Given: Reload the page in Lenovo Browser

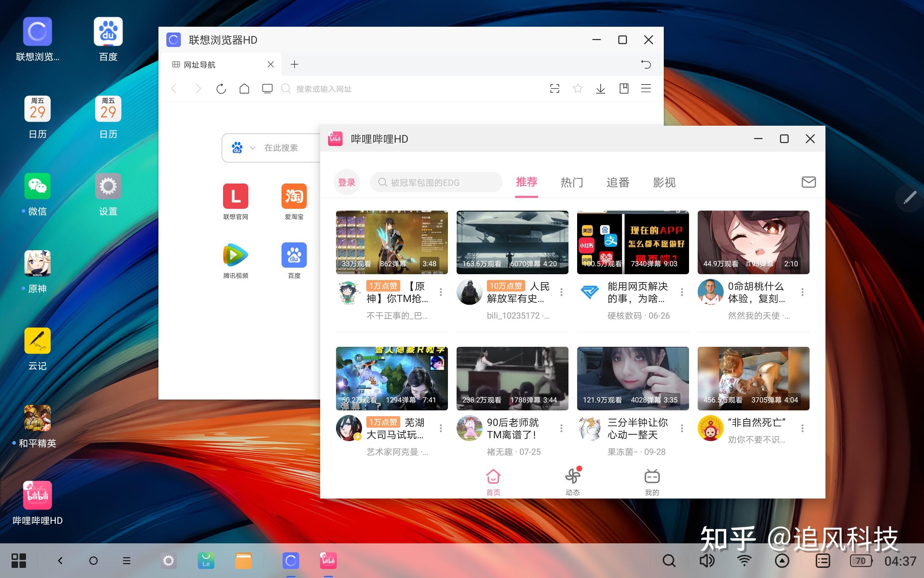Looking at the screenshot, I should point(221,89).
